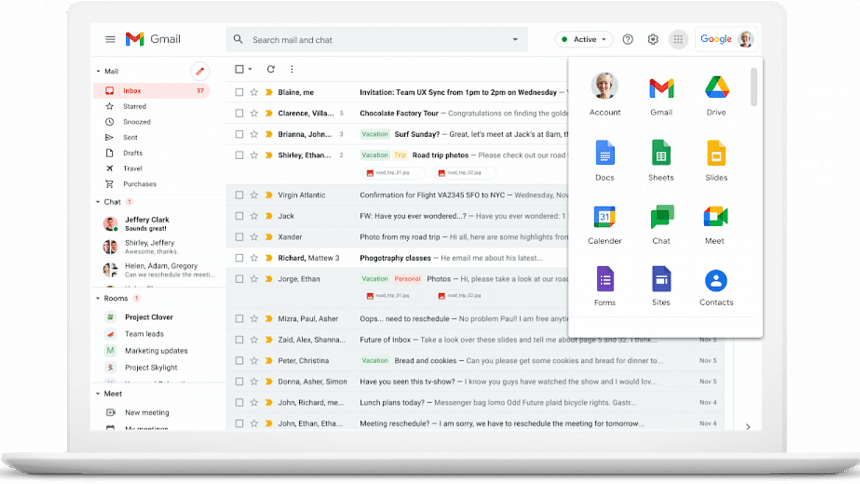Open the settings gear icon
Viewport: 860px width, 484px height.
653,39
